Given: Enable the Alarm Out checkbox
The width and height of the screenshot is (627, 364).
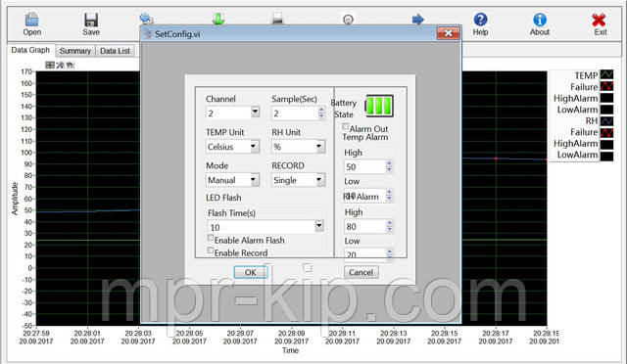Looking at the screenshot, I should coord(345,126).
